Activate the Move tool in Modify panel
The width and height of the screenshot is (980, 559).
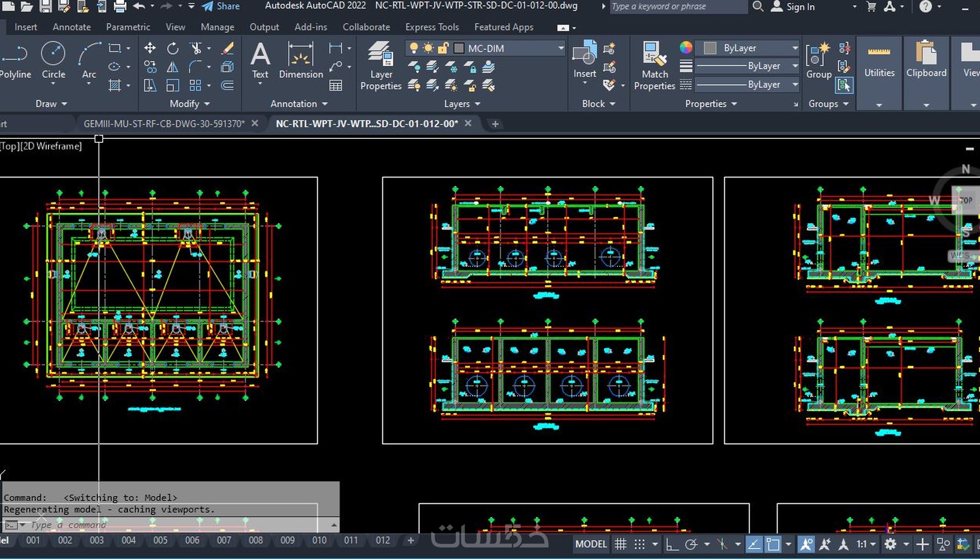coord(150,48)
